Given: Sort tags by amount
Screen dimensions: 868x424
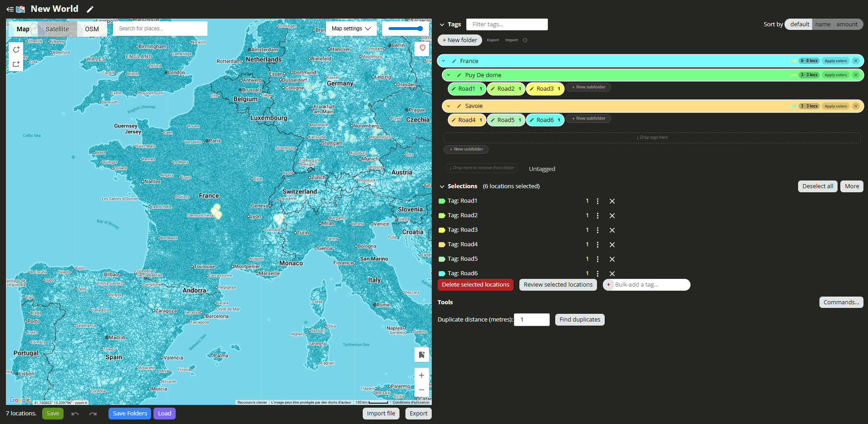Looking at the screenshot, I should tap(847, 24).
